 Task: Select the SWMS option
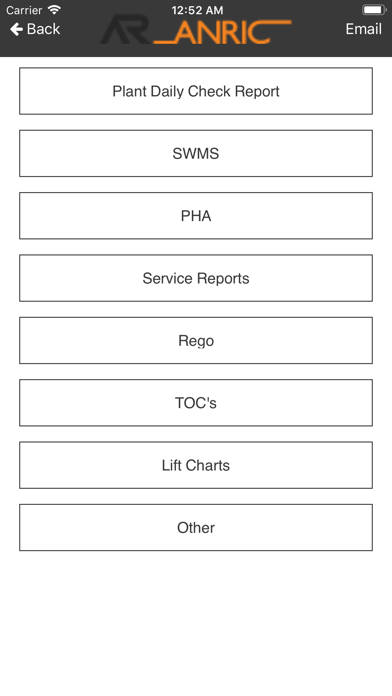point(196,153)
